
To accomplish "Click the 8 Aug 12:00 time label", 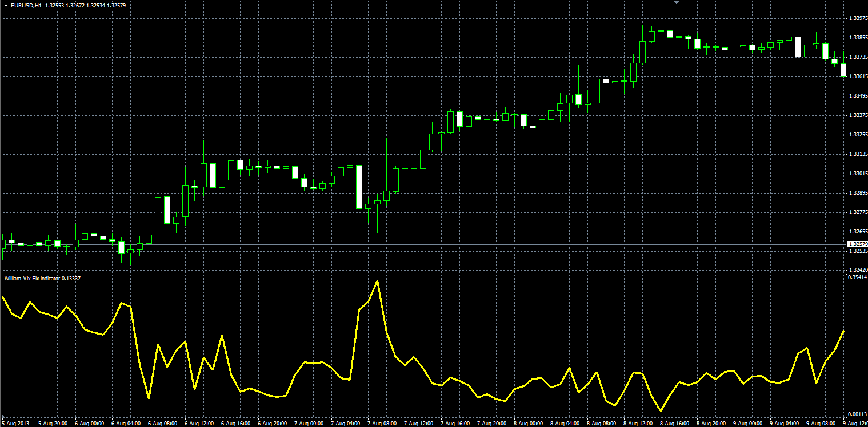I will (x=638, y=424).
